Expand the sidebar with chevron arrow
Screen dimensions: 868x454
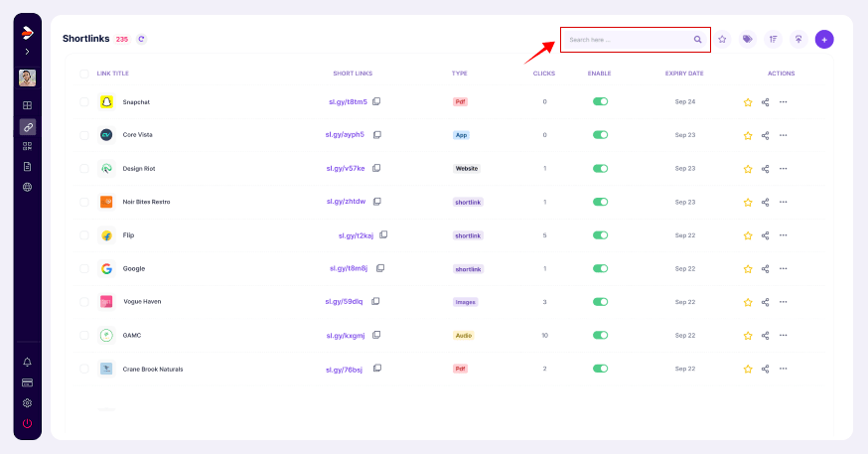click(x=27, y=52)
